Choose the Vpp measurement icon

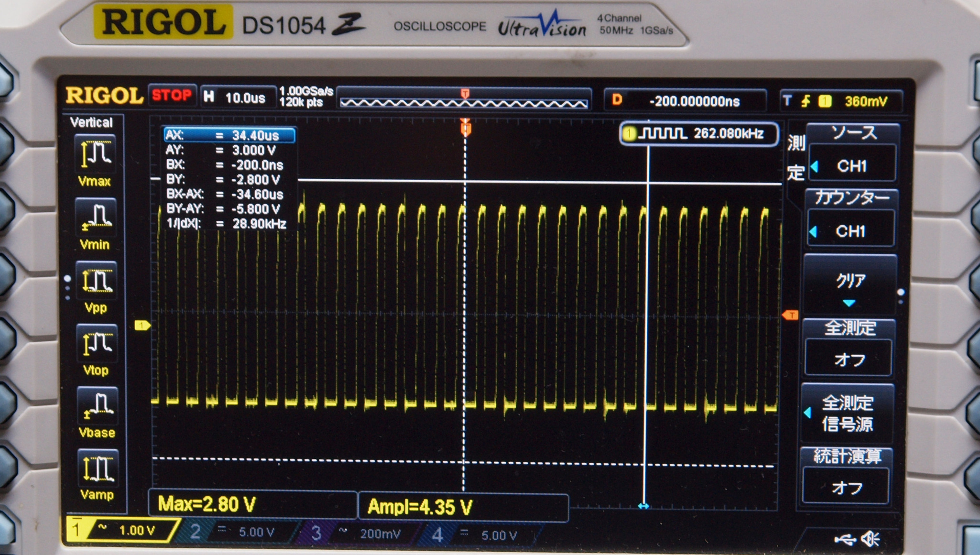click(x=96, y=280)
